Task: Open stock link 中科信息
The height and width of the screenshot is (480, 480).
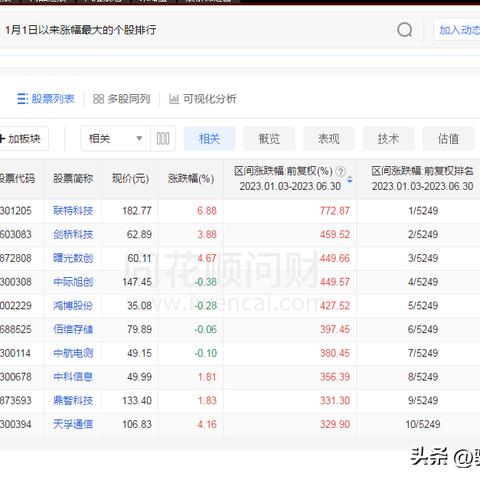Action: pos(73,377)
